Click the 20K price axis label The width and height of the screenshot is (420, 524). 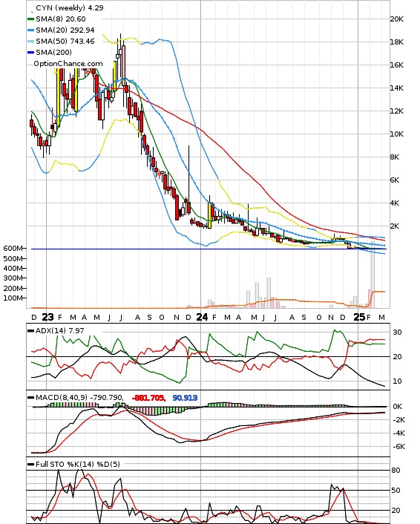pos(396,19)
